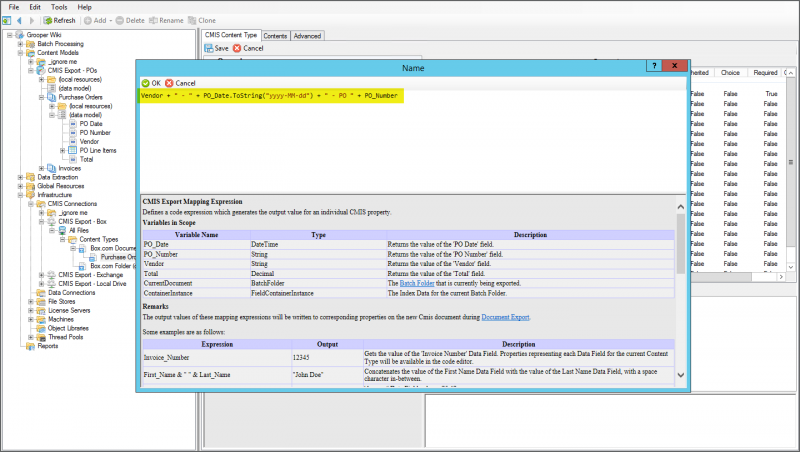The height and width of the screenshot is (452, 800).
Task: Follow the Document Export link
Action: pyautogui.click(x=505, y=317)
